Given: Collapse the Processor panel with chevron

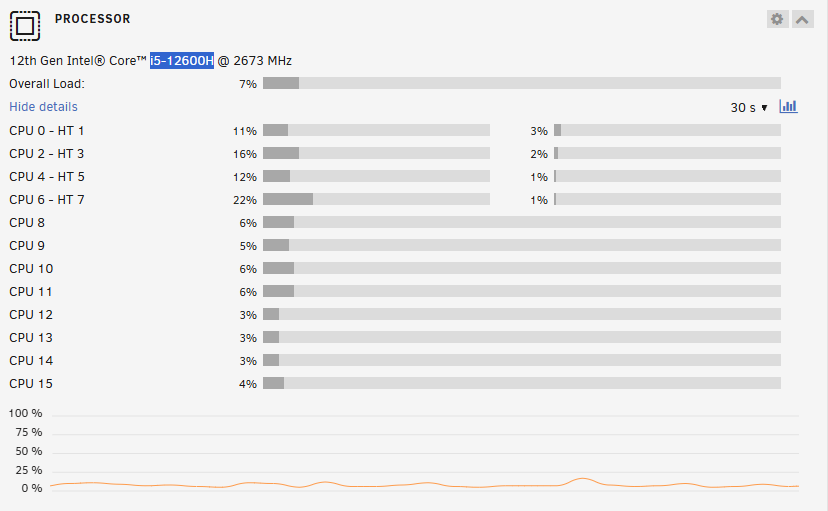Looking at the screenshot, I should click(x=803, y=19).
